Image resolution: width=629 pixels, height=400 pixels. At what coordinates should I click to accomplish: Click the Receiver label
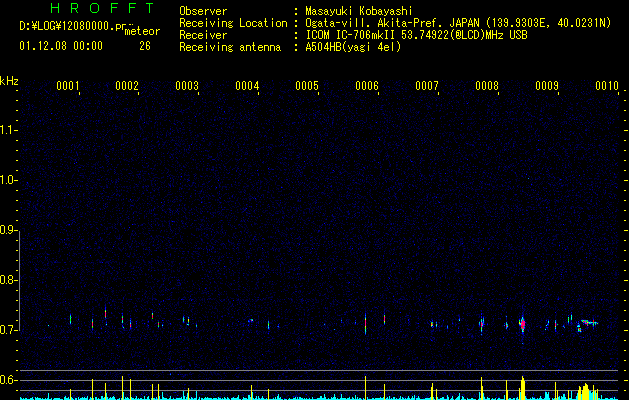(203, 35)
